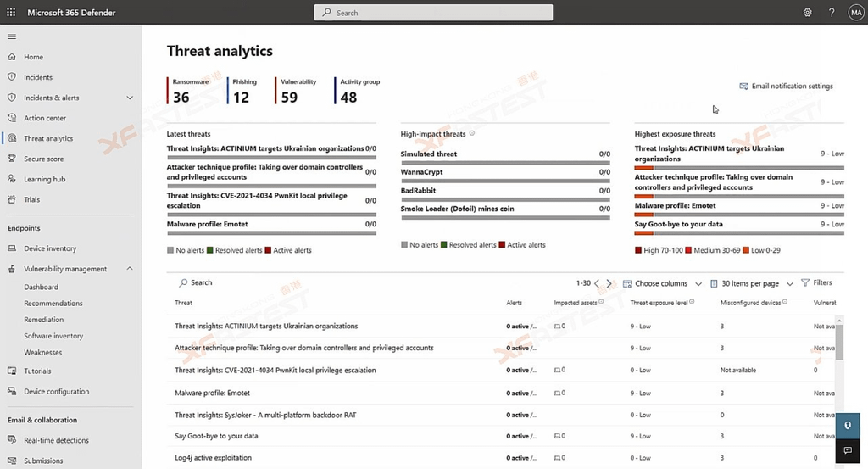Viewport: 868px width, 469px height.
Task: Open BadRabbit high-impact threat
Action: point(418,190)
